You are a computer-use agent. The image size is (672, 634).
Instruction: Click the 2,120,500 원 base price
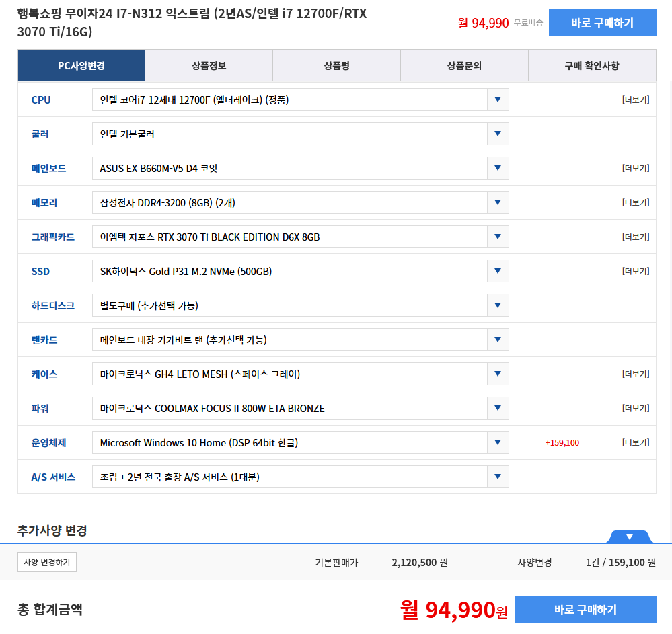click(420, 563)
